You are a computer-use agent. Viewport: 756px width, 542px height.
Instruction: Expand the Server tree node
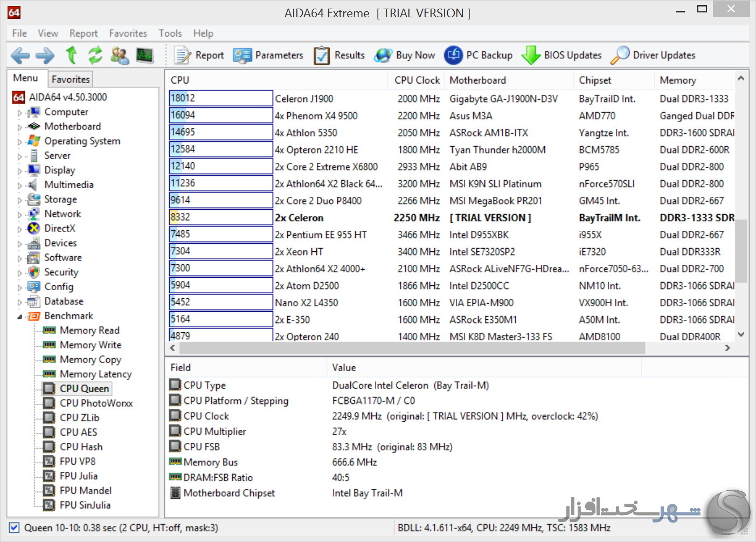20,156
